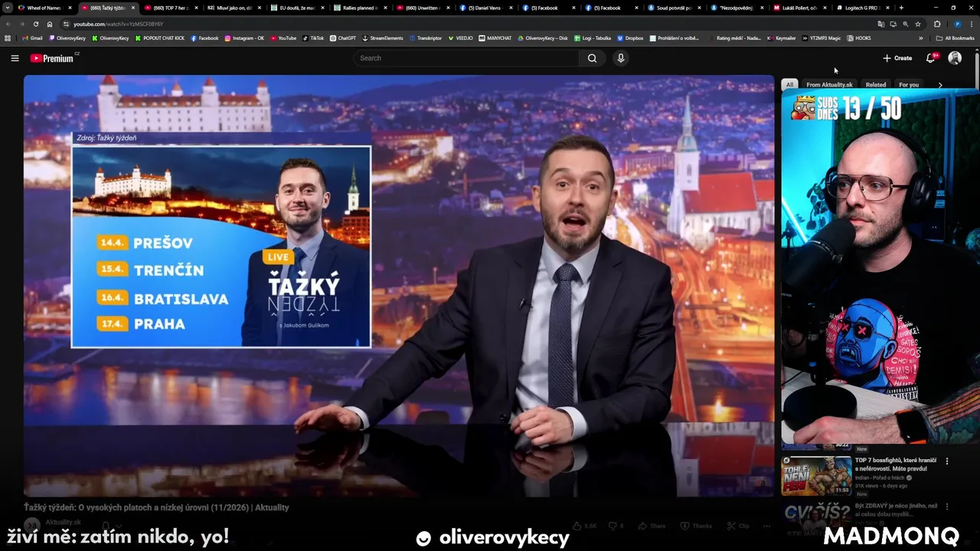This screenshot has height=551, width=980.
Task: Open browser home page icon
Action: coord(50,24)
